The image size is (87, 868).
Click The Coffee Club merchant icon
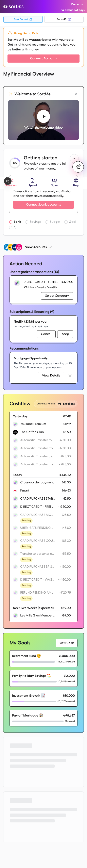click(15, 432)
